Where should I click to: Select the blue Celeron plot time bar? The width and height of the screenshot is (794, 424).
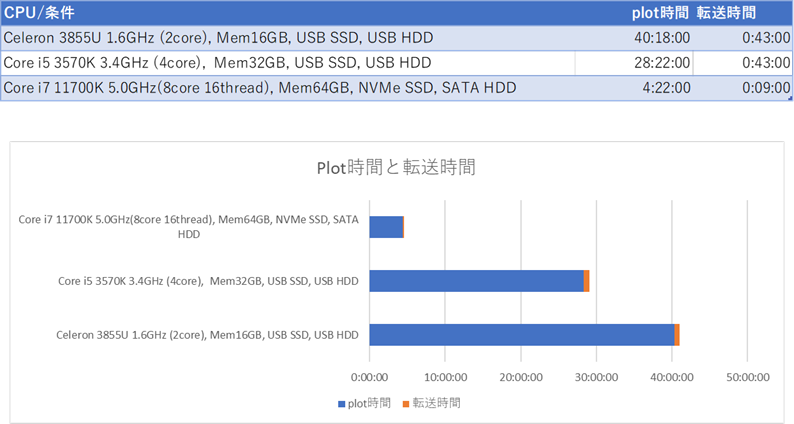pos(522,335)
